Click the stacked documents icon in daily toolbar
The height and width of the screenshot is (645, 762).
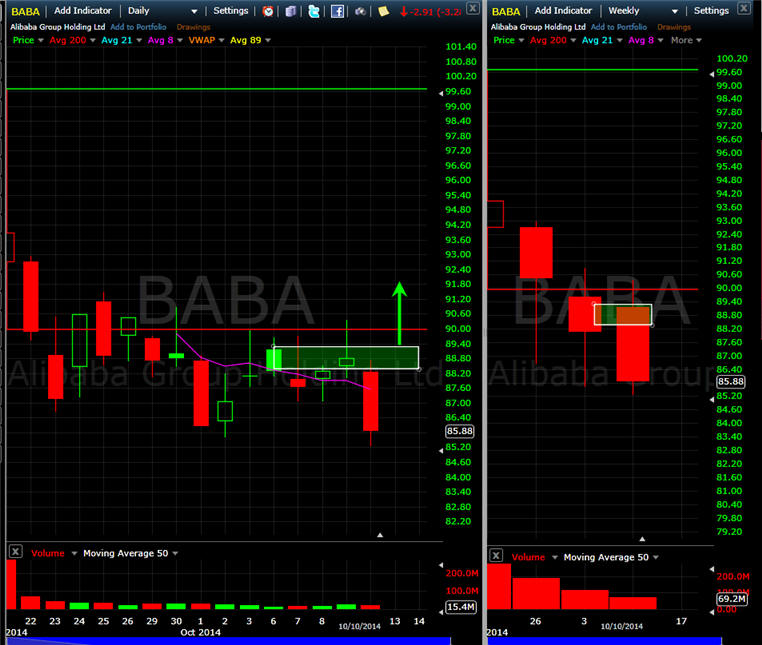coord(291,11)
